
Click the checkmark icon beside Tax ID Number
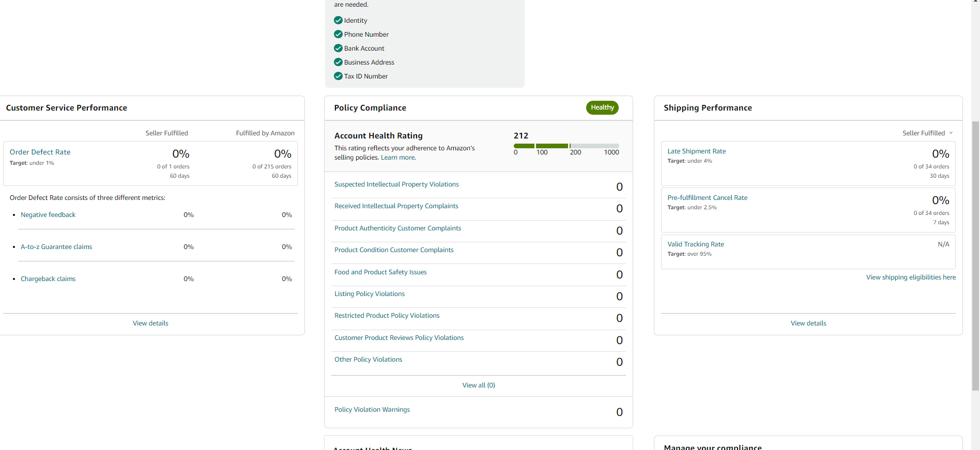point(338,76)
